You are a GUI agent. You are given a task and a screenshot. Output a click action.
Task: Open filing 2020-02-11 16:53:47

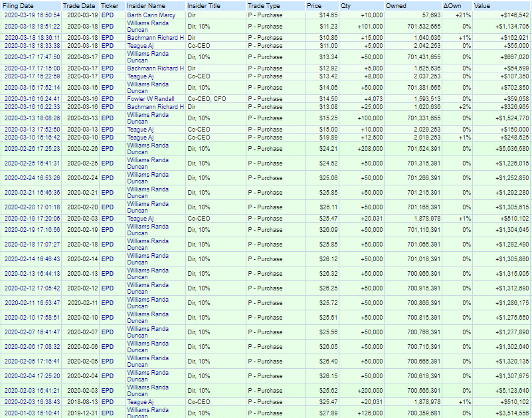click(33, 303)
